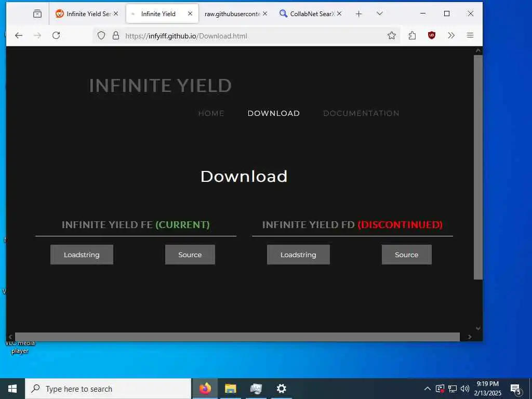Close the CollabNet SearX tab
Viewport: 532px width, 399px height.
pos(339,14)
